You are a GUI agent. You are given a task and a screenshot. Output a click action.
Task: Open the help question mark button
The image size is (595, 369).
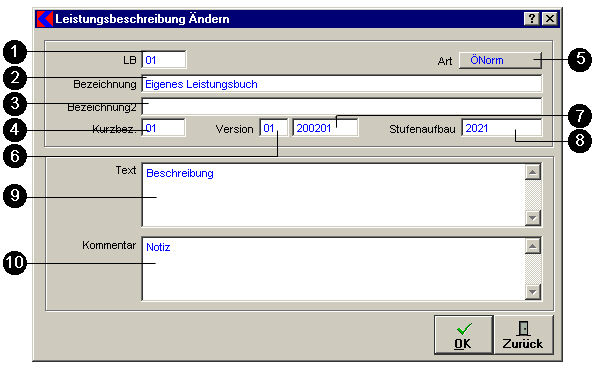[x=532, y=19]
